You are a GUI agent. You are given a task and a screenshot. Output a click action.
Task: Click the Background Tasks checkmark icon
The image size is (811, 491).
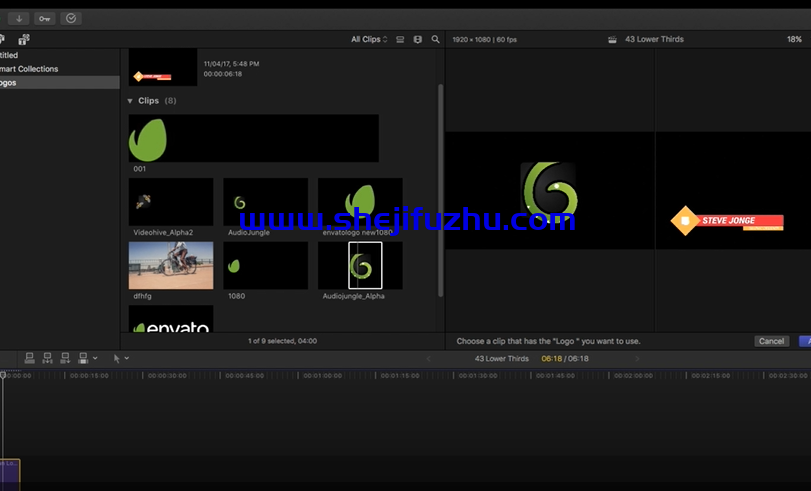pos(70,18)
